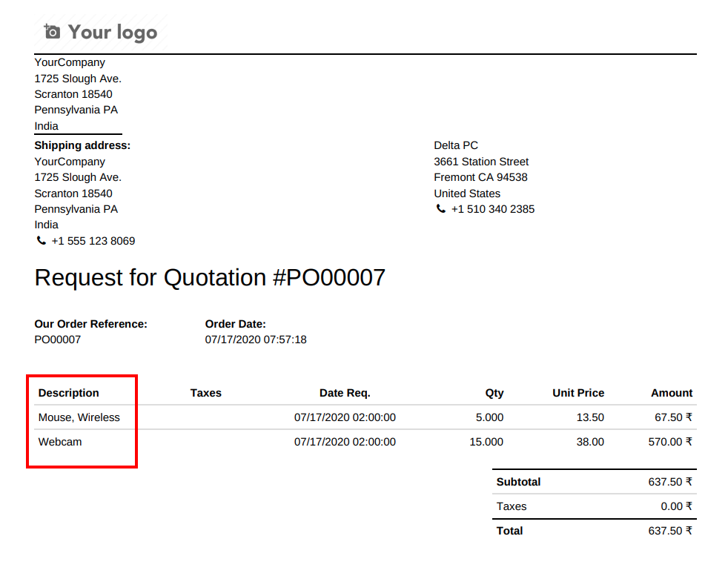Select the "Webcam" description cell

(x=60, y=442)
